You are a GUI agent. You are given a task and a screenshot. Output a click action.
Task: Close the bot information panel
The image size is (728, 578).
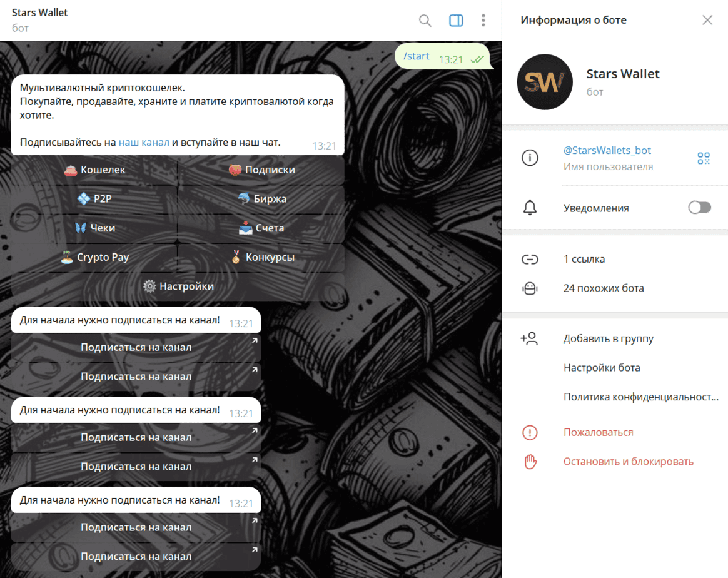click(x=707, y=20)
